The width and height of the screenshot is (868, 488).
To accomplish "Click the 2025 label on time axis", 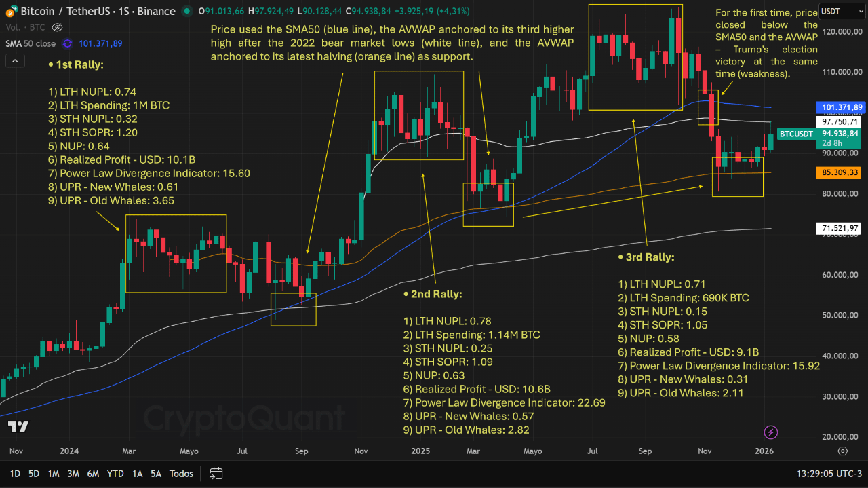I will pyautogui.click(x=420, y=451).
